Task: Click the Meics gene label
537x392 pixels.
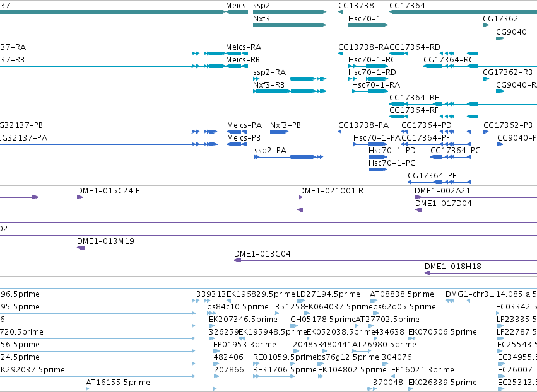Action: coord(235,6)
